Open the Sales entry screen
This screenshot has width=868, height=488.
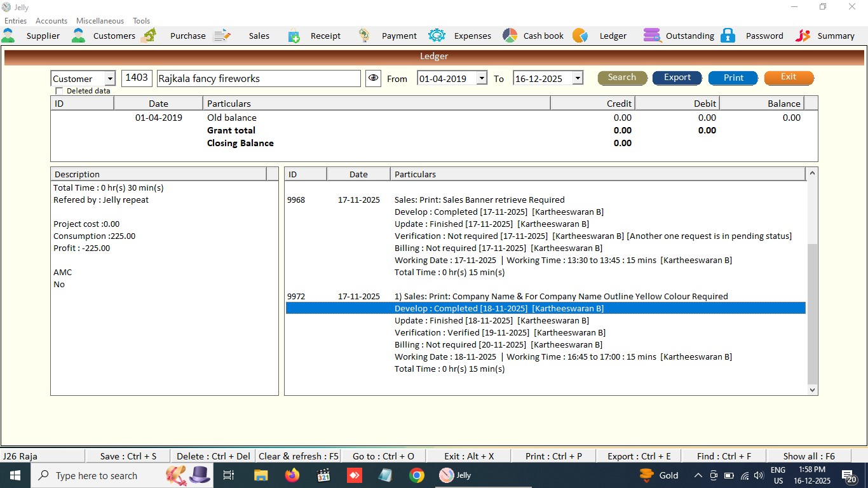click(242, 36)
